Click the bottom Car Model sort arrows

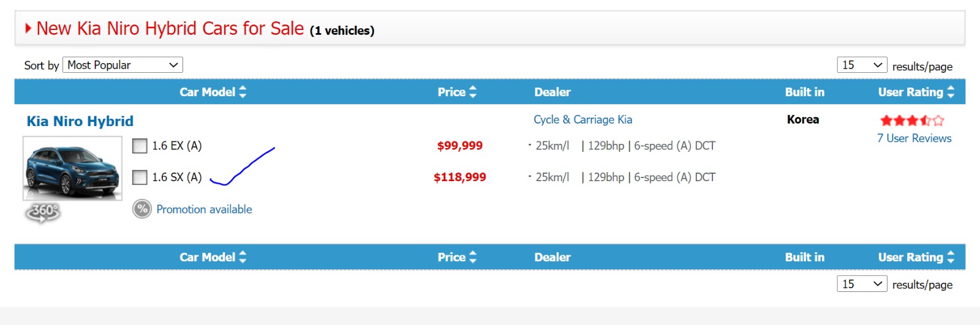(x=243, y=257)
